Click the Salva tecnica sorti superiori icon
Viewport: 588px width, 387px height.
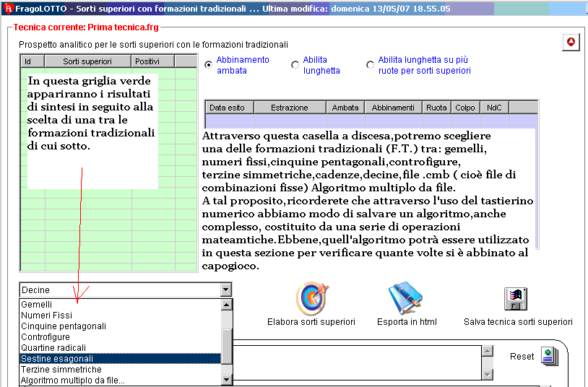[517, 298]
